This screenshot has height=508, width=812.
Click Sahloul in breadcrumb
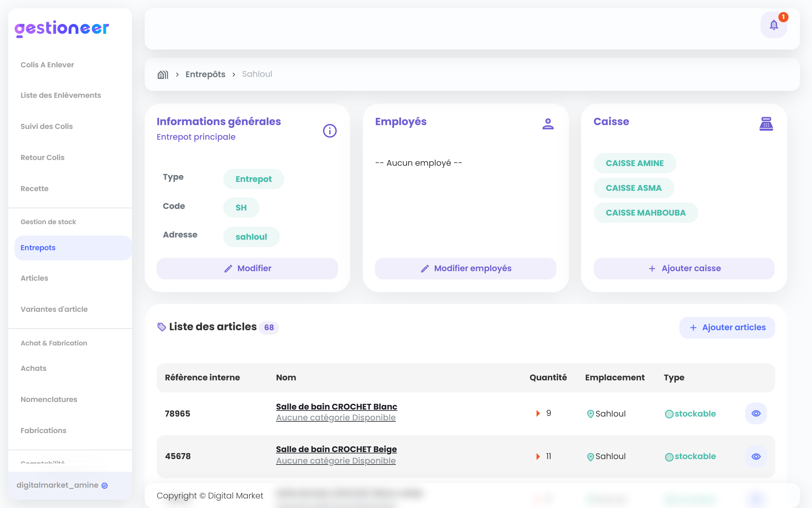(257, 74)
